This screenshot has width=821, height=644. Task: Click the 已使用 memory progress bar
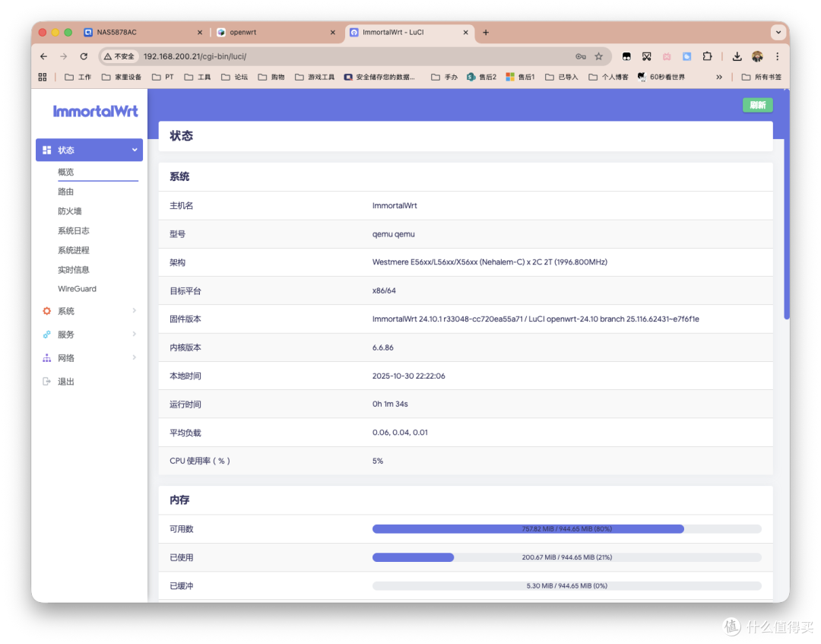coord(566,557)
